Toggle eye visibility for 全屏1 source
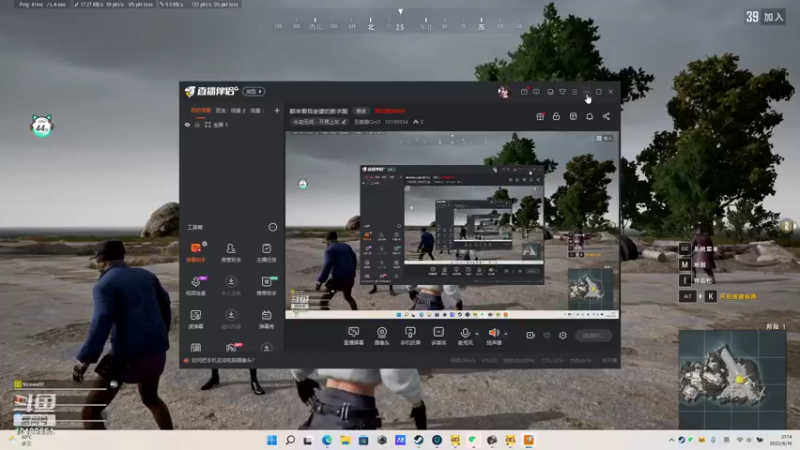This screenshot has height=450, width=800. [187, 124]
